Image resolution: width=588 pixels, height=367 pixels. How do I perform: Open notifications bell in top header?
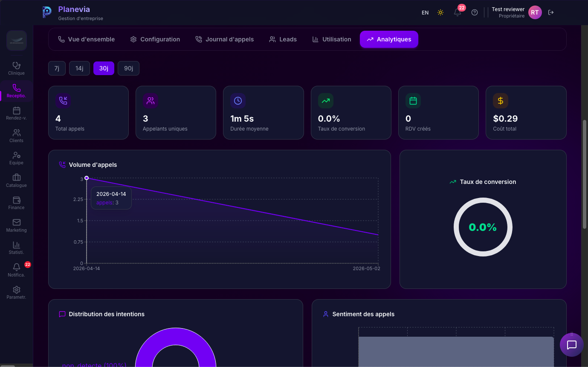(x=458, y=12)
